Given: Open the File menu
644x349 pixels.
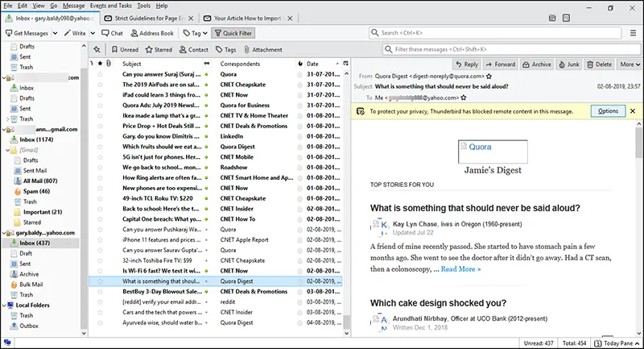Looking at the screenshot, I should pyautogui.click(x=8, y=6).
